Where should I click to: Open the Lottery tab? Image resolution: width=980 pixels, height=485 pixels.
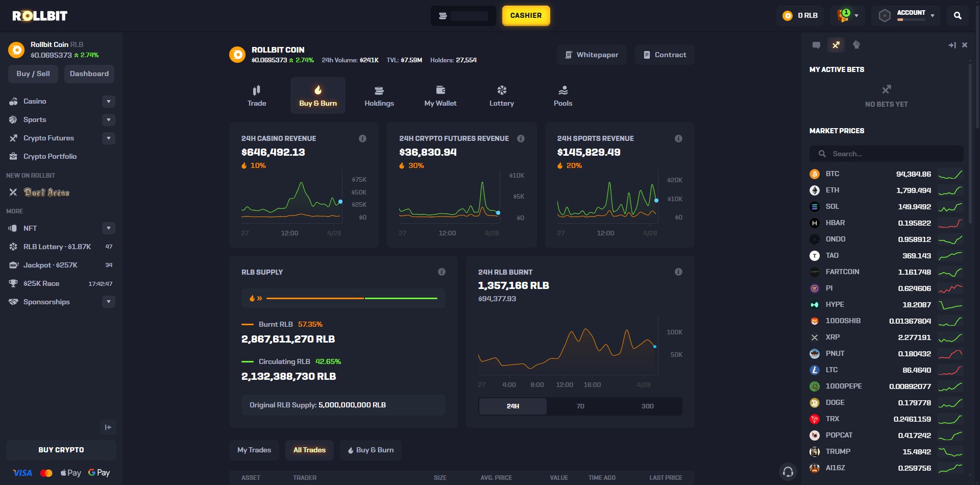pos(502,95)
